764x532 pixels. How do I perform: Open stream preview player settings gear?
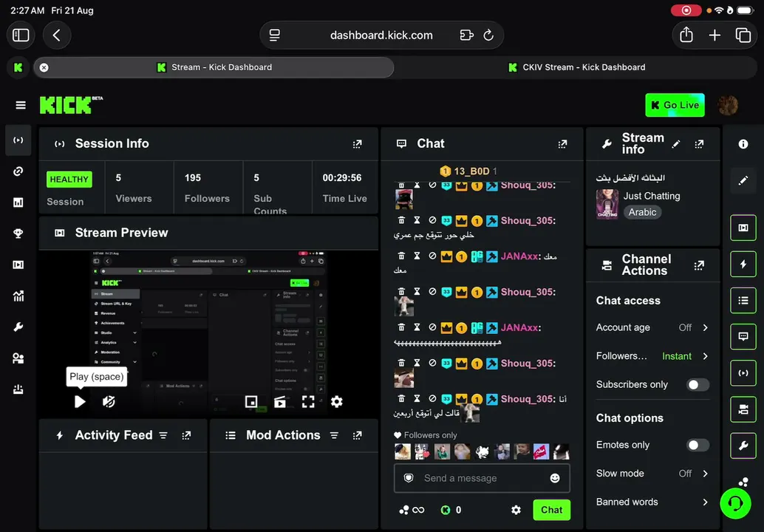click(337, 402)
